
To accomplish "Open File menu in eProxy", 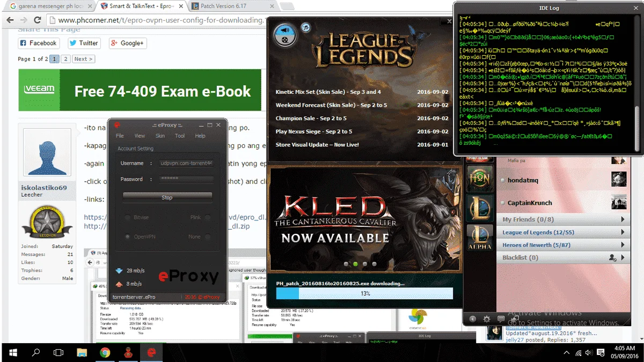I will click(120, 136).
